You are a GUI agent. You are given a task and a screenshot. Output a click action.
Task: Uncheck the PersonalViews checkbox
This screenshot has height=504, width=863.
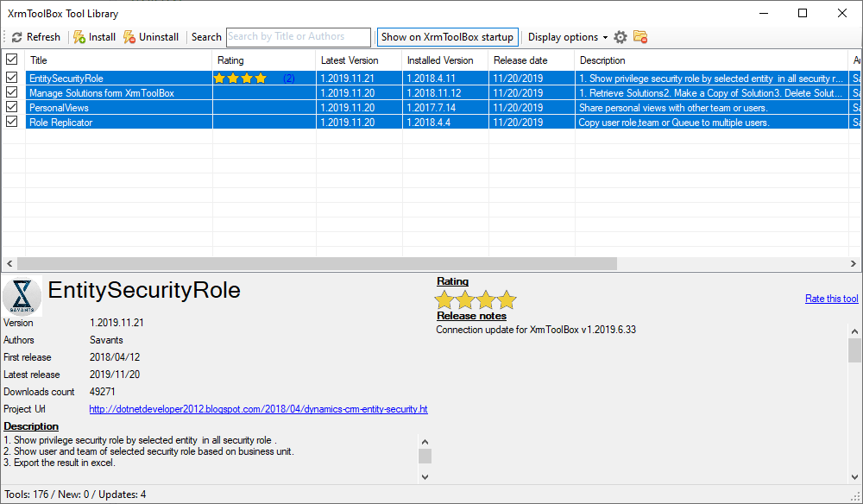pyautogui.click(x=11, y=107)
